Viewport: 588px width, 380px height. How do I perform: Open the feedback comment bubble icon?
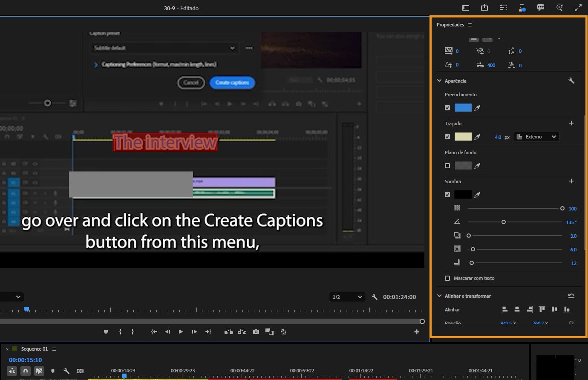pos(541,8)
